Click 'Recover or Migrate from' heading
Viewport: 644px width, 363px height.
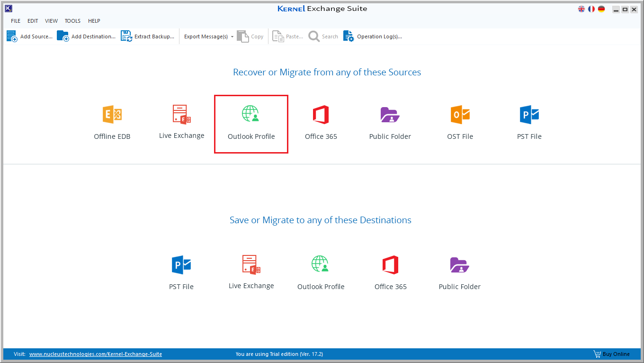(x=327, y=73)
